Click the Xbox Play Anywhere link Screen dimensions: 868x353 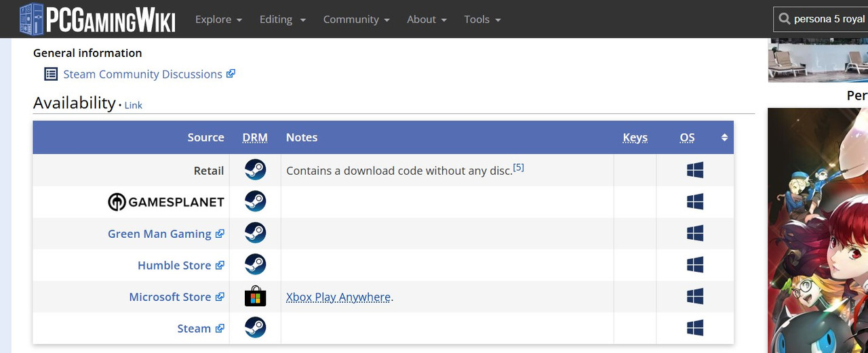click(x=338, y=297)
